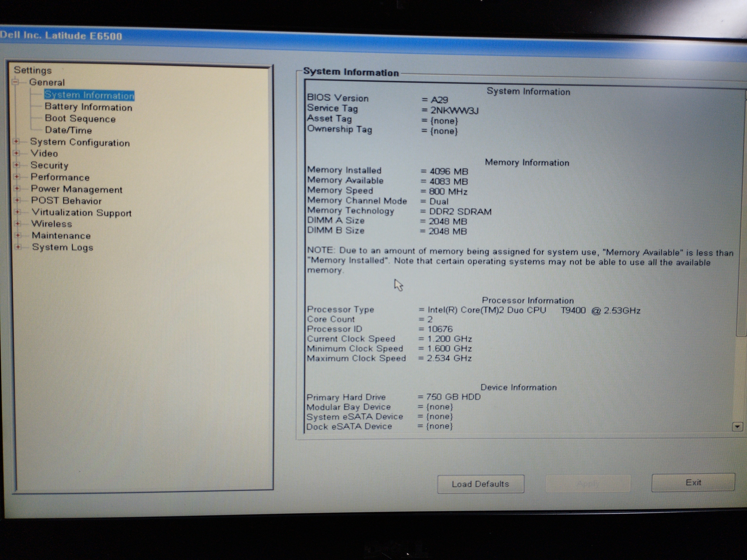Click the Memory Speed value 800 MHz

pos(448,192)
